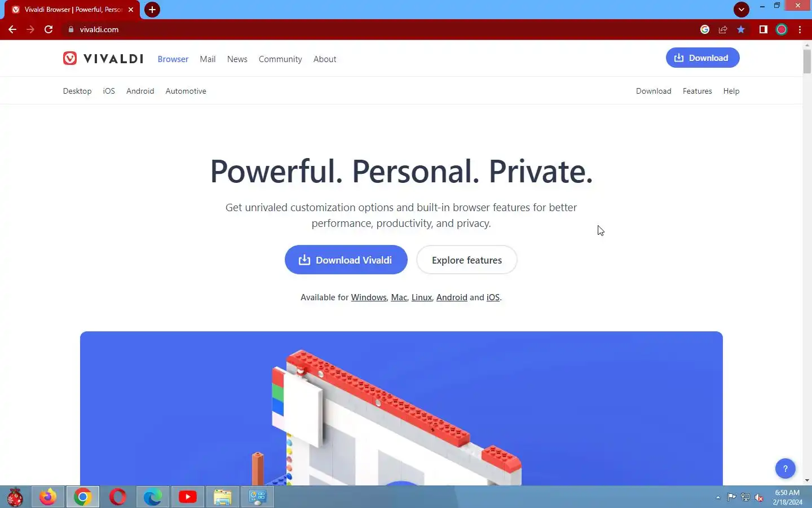
Task: Follow the Mac platform link
Action: pos(399,297)
